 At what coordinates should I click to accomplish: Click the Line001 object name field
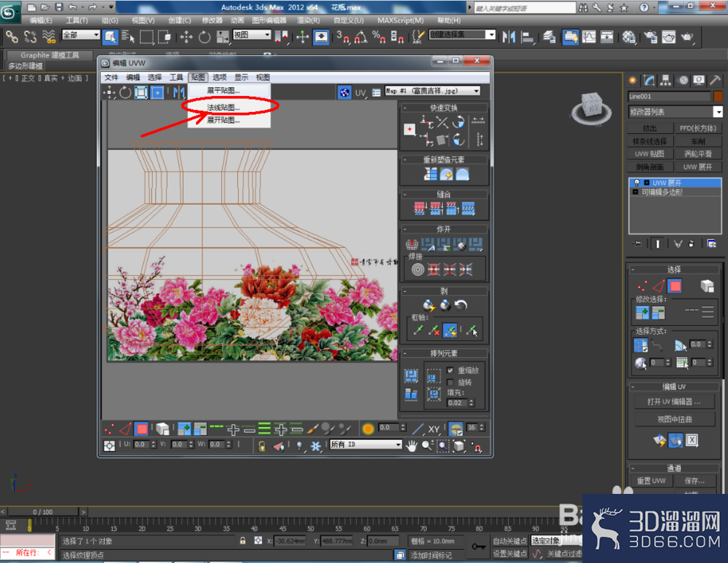[x=669, y=97]
